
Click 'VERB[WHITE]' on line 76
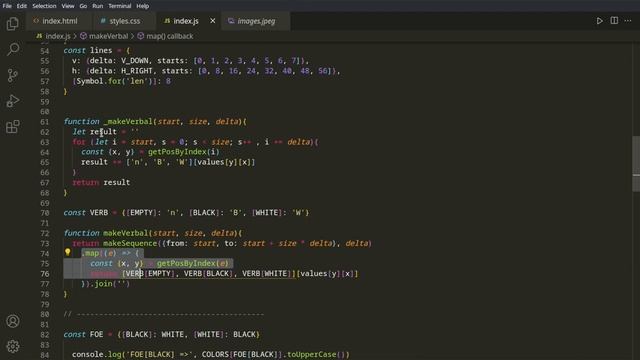tap(267, 273)
